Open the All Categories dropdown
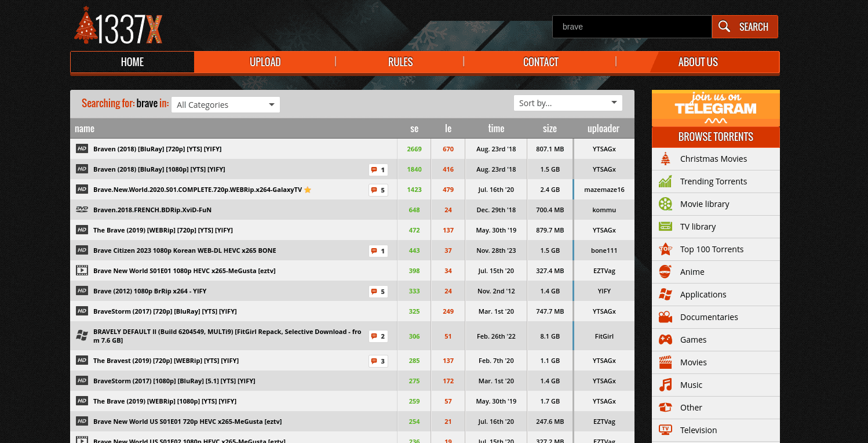The image size is (868, 443). pyautogui.click(x=225, y=104)
